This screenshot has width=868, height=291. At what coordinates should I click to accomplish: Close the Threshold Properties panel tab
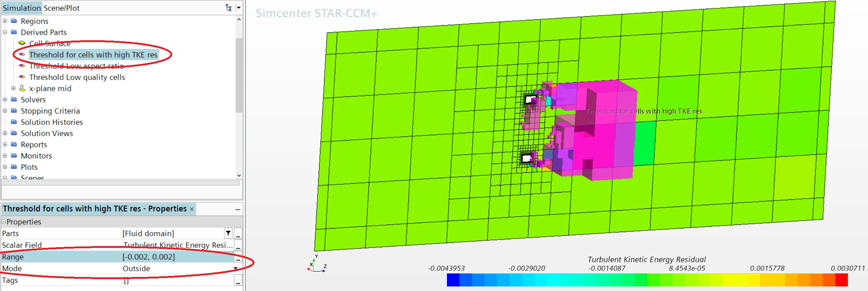[192, 209]
